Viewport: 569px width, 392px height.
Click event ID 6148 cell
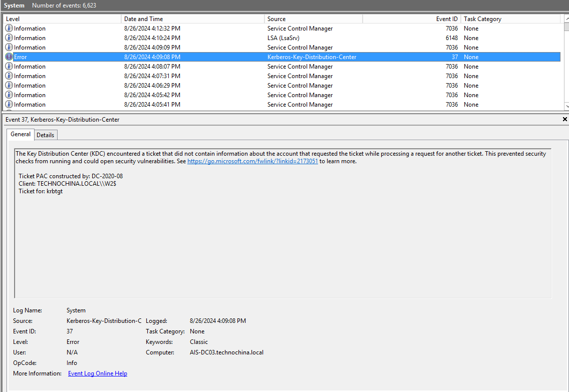[x=452, y=38]
